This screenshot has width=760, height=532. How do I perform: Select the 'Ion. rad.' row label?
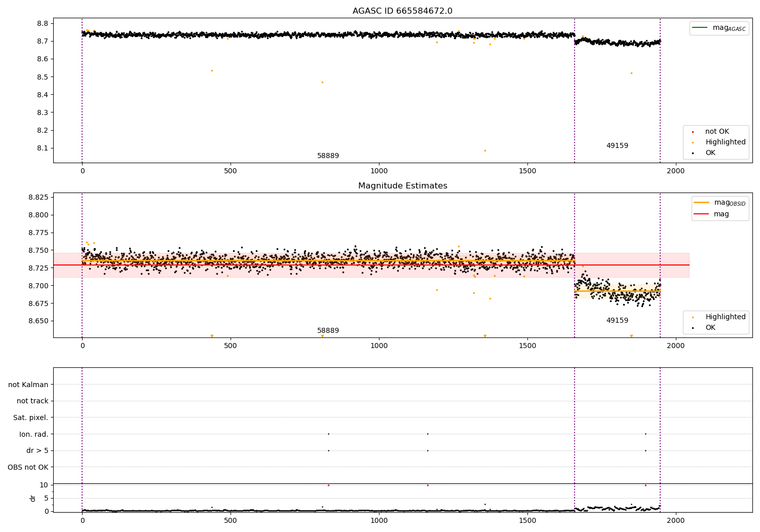click(x=34, y=435)
